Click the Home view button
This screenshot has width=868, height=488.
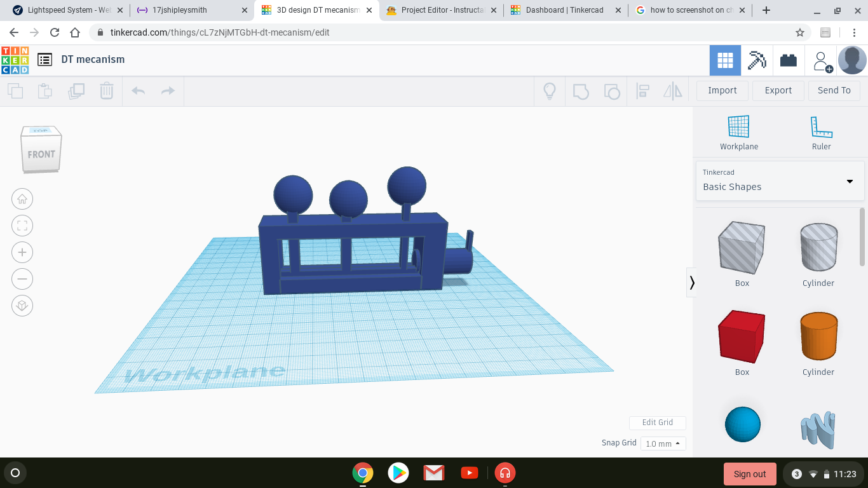coord(22,199)
